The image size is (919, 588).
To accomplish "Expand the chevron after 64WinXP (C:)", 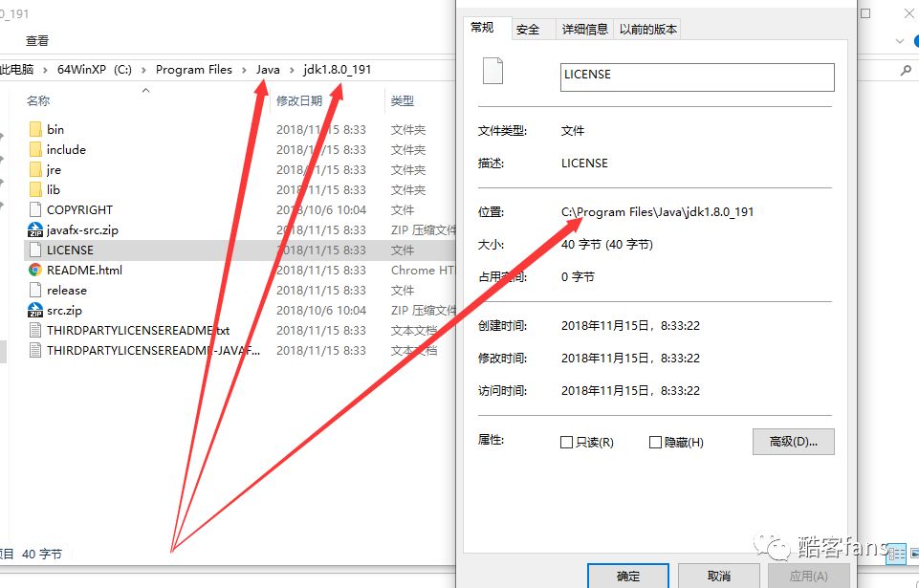I will (143, 70).
